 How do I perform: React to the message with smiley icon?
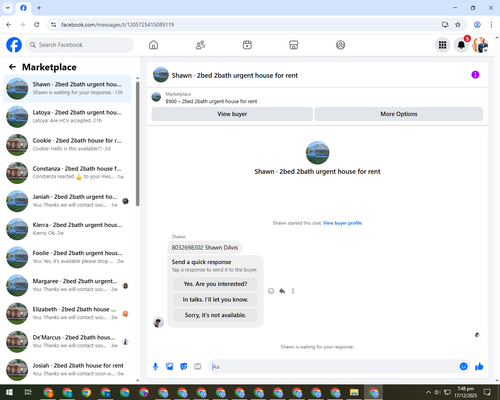(x=271, y=291)
